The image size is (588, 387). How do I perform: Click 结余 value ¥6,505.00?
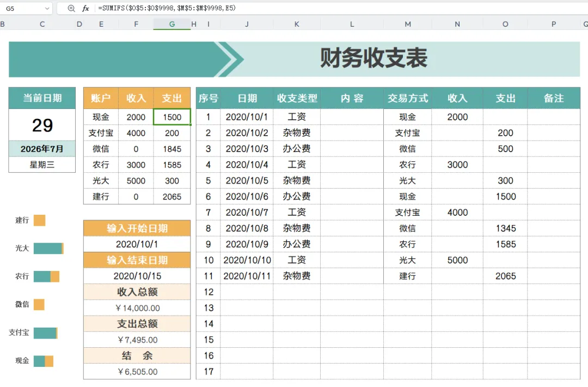[x=137, y=372]
